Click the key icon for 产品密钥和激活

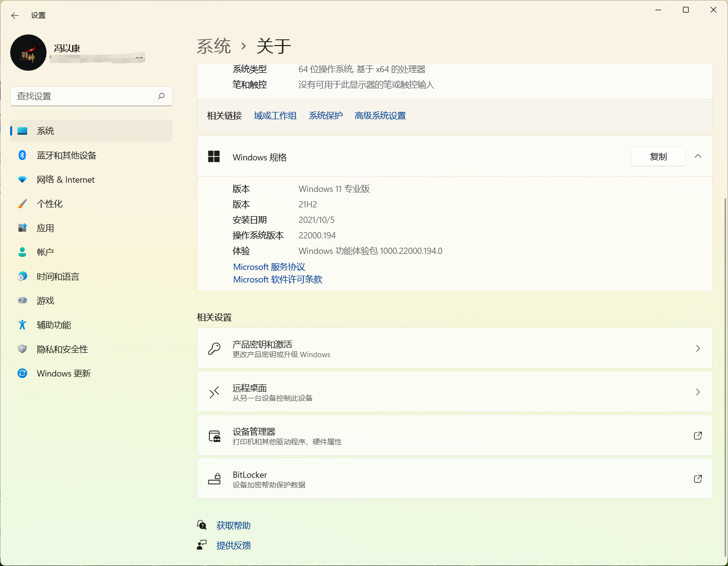(214, 348)
